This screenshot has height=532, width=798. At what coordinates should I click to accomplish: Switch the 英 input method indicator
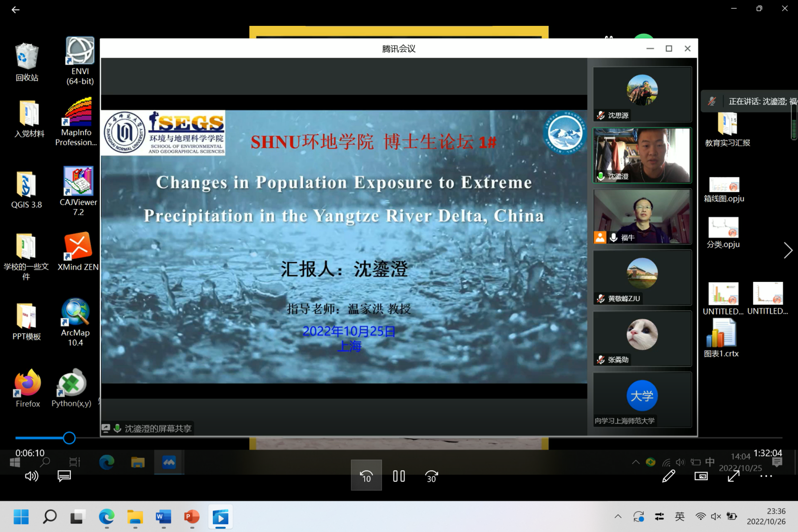tap(680, 516)
